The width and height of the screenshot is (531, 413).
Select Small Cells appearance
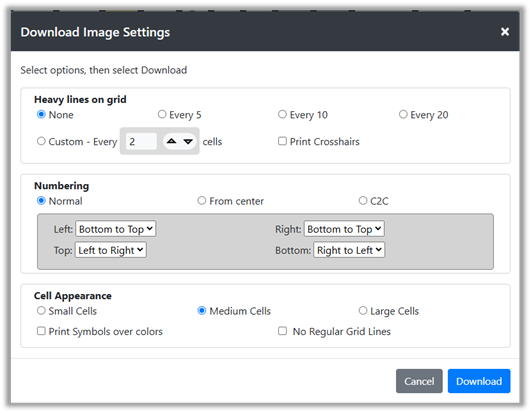click(41, 310)
